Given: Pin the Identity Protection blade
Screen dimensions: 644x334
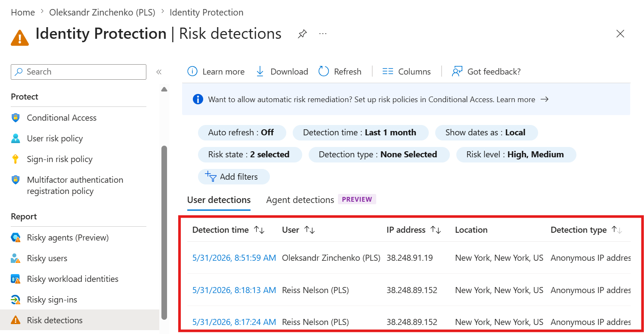Looking at the screenshot, I should (x=302, y=34).
